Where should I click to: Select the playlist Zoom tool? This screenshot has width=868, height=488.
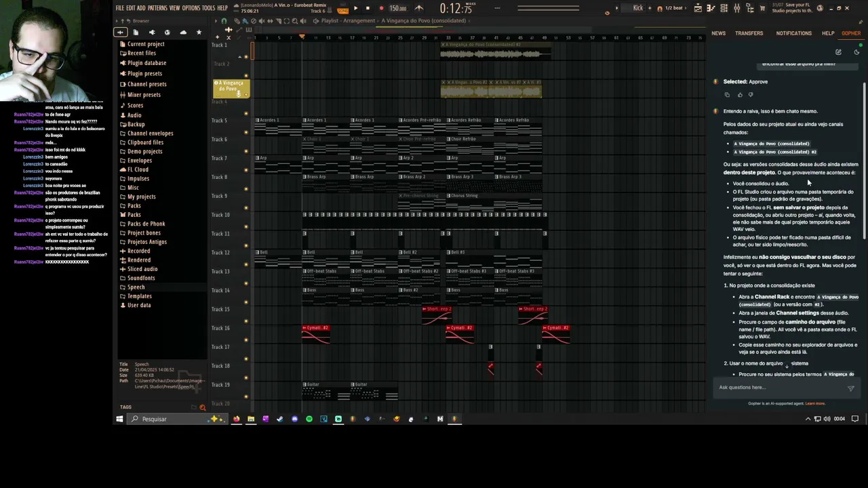point(296,21)
